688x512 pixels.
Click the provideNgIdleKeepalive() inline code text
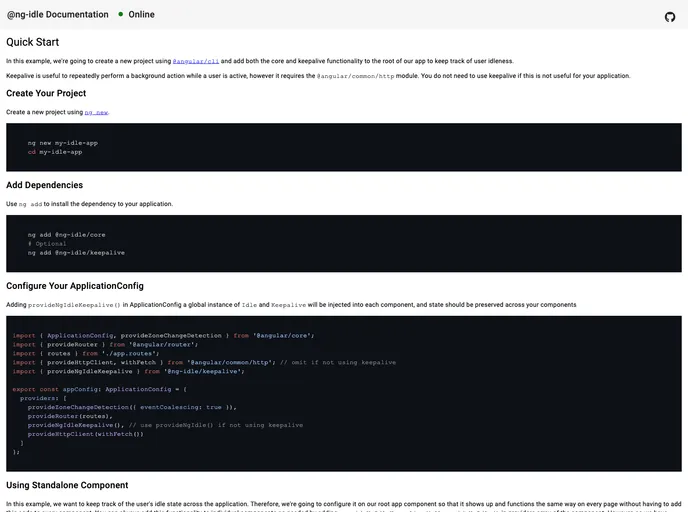74,305
